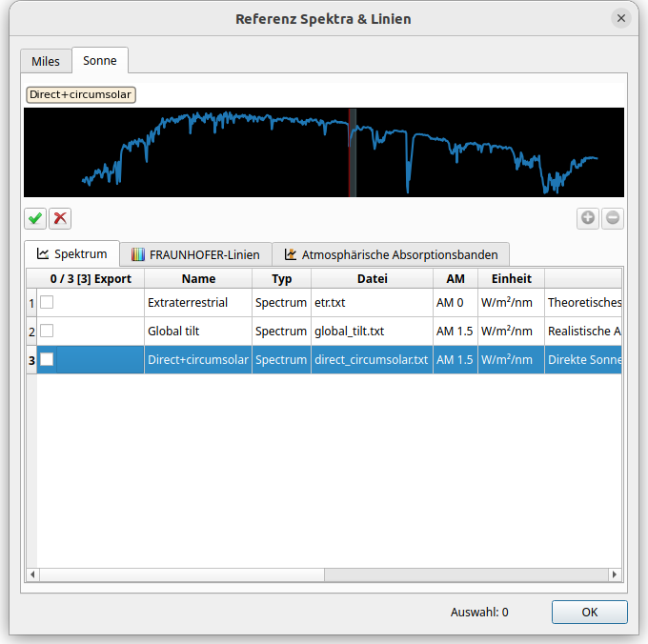Show the Spektrum tab
Viewport: 648px width, 644px height.
tap(71, 253)
